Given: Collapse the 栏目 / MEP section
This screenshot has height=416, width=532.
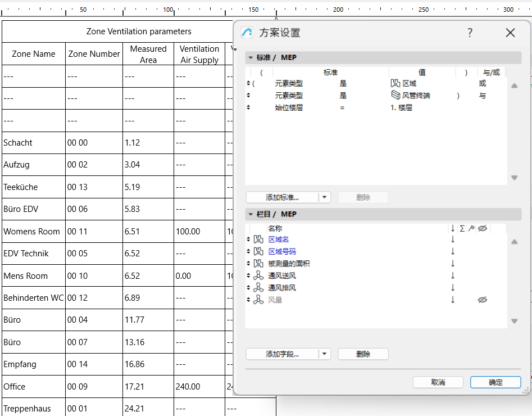Looking at the screenshot, I should [x=251, y=214].
